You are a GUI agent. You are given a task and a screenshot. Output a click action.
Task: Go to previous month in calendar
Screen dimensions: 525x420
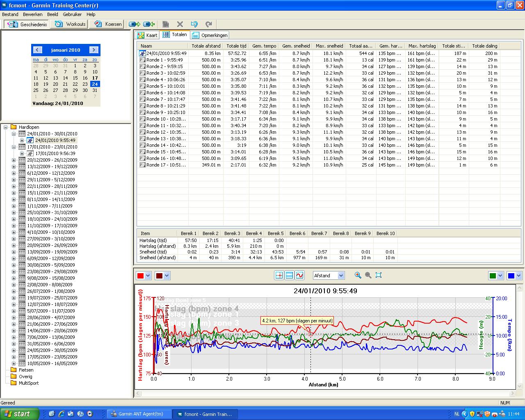tap(37, 50)
